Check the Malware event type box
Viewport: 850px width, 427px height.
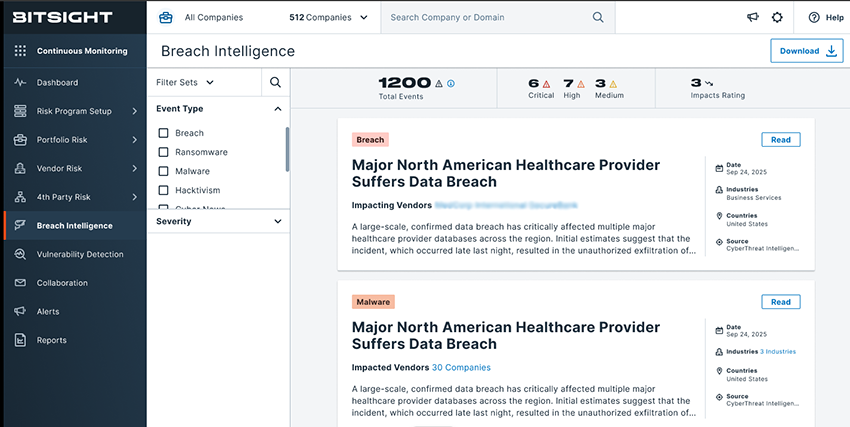click(163, 171)
